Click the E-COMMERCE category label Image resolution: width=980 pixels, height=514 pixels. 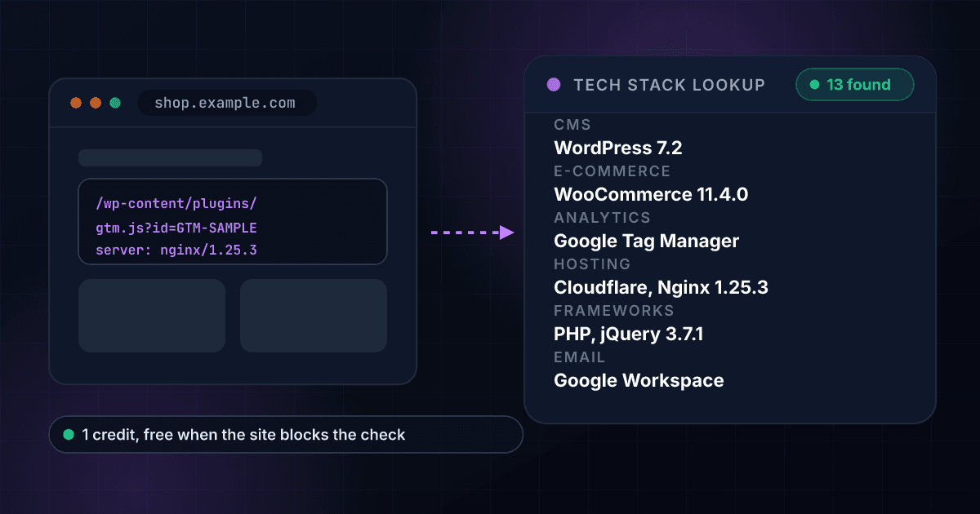click(612, 171)
